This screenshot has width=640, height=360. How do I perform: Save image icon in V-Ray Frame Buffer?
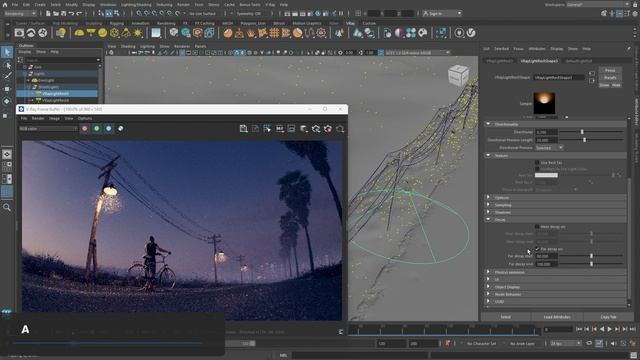[244, 129]
